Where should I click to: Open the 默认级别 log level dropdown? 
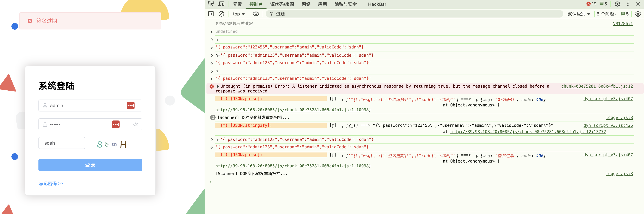coord(578,14)
